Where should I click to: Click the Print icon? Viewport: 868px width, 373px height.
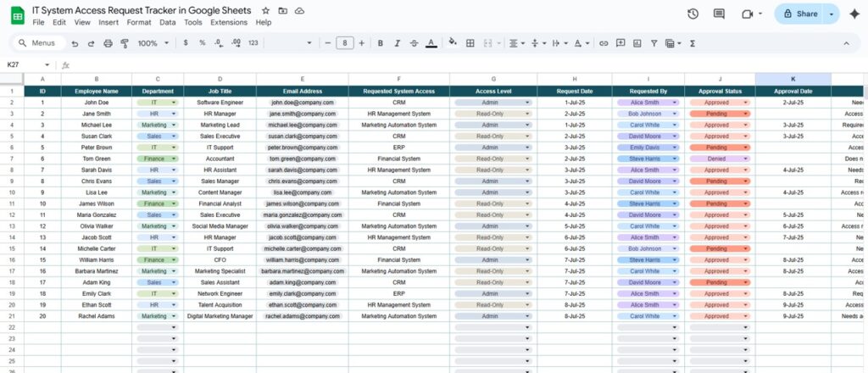[108, 43]
